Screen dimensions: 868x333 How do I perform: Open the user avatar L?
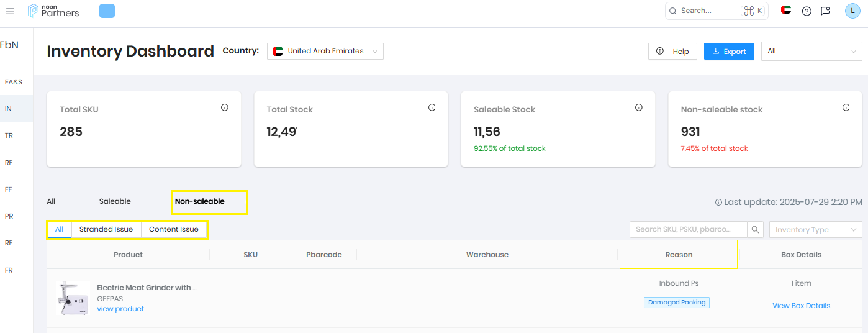click(852, 11)
